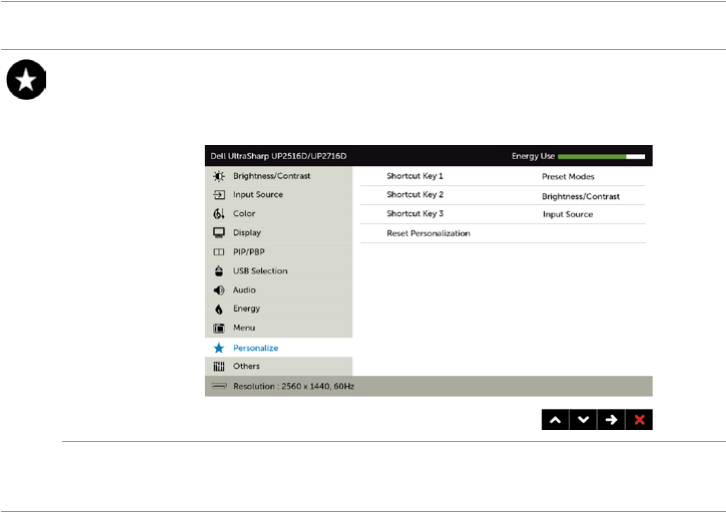
Task: Exit the menu with the red X
Action: coord(639,419)
